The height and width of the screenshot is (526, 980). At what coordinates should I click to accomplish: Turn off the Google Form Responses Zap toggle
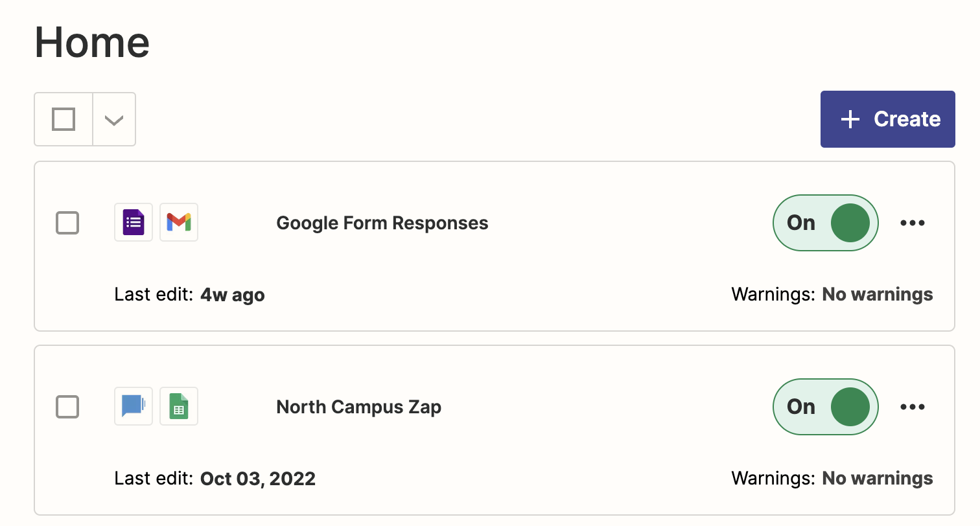(826, 223)
